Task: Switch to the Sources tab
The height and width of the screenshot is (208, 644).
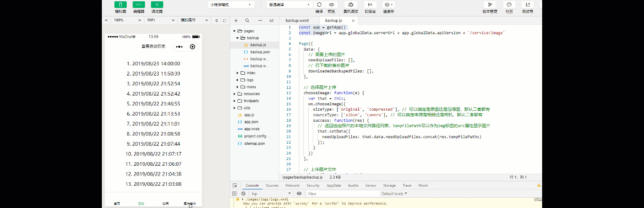Action: 272,185
